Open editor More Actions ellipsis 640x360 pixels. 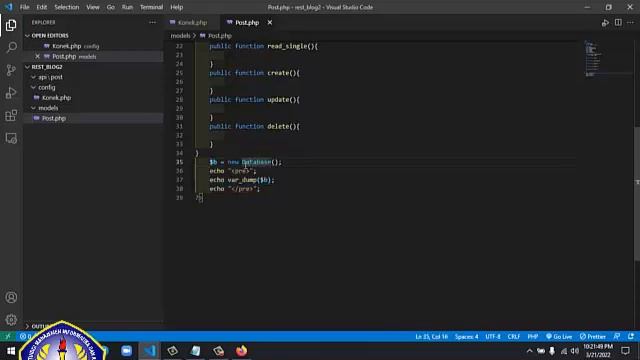coord(631,23)
